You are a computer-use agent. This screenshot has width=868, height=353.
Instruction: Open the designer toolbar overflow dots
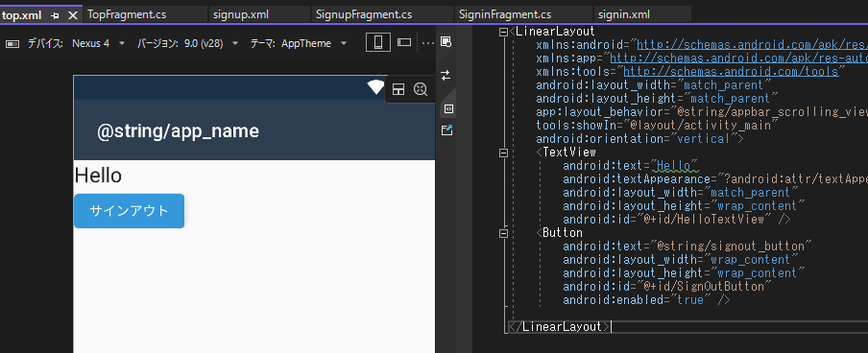428,42
